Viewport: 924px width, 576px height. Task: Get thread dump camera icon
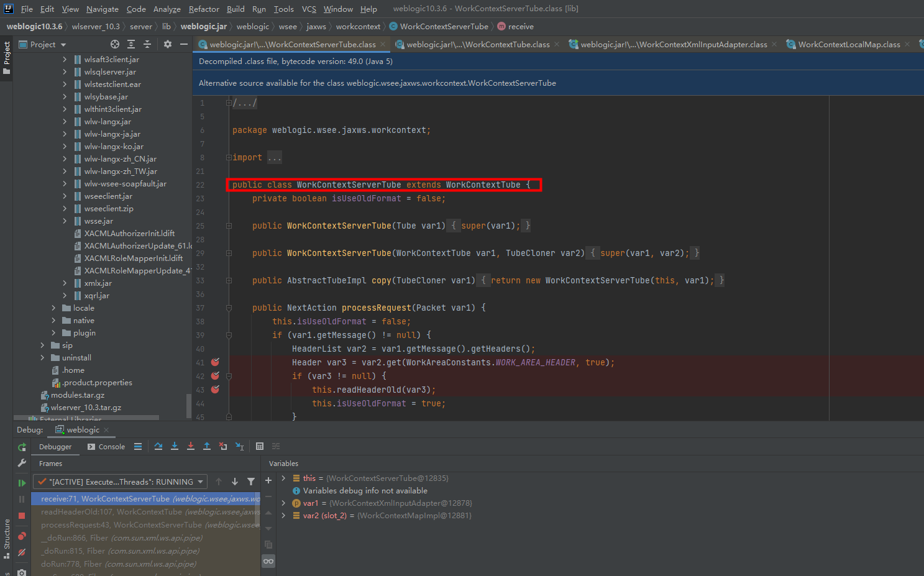pyautogui.click(x=22, y=572)
